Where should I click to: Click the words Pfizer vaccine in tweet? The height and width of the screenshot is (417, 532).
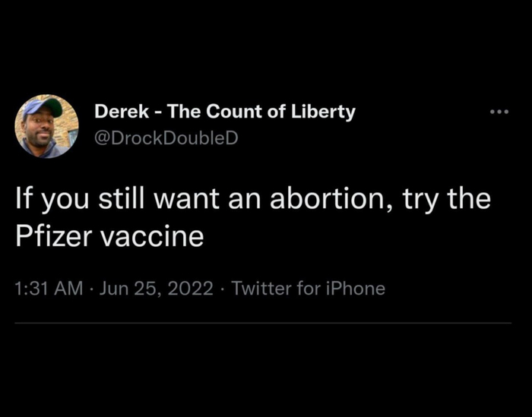109,235
